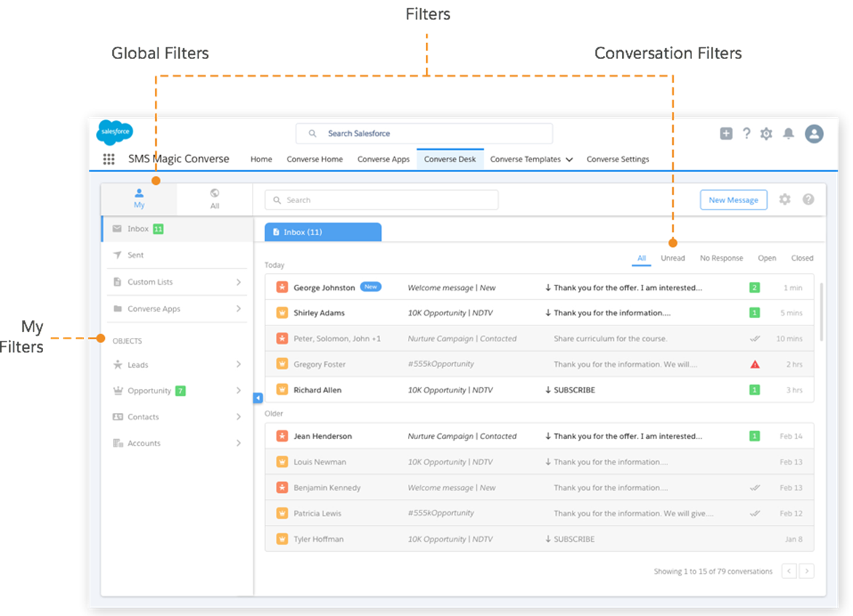853x616 pixels.
Task: Expand Converse Apps section
Action: [238, 308]
